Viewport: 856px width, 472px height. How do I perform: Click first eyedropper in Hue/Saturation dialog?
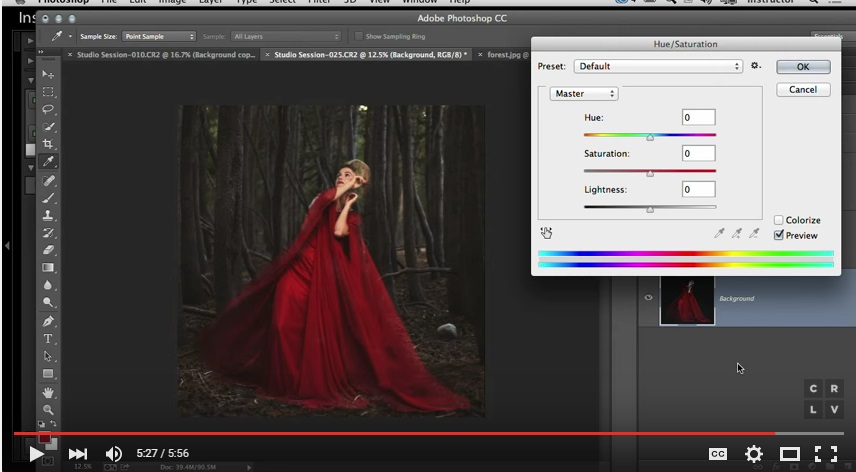[719, 234]
